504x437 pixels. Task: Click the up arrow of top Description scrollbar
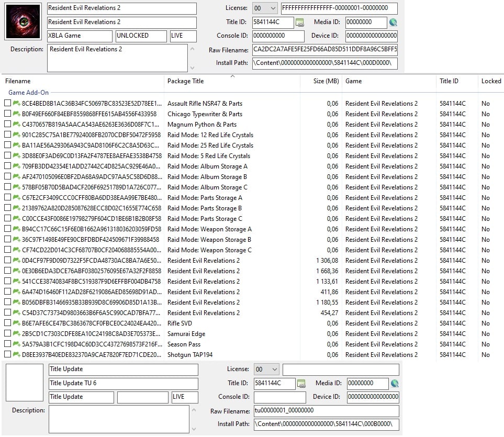(x=192, y=49)
